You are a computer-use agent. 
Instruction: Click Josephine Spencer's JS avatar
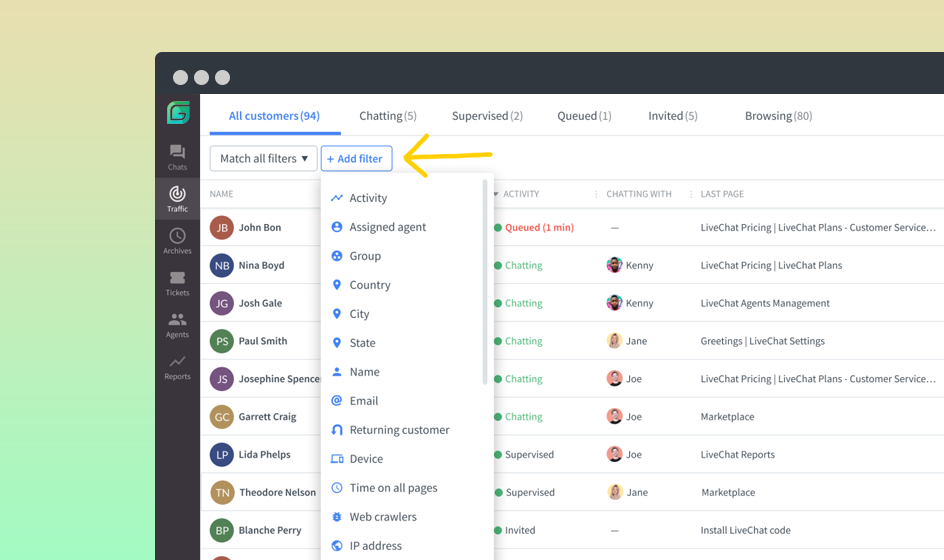tap(222, 379)
